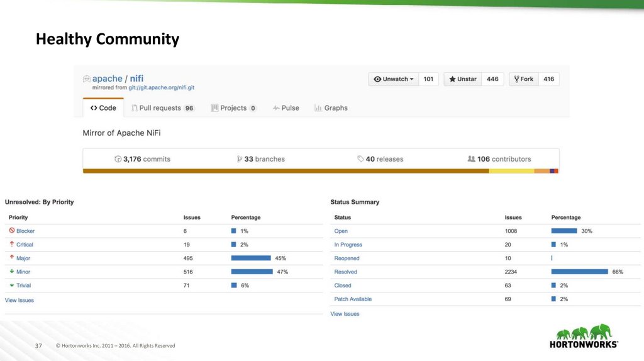This screenshot has width=644, height=361.
Task: Open the 446 stargazers count
Action: coord(492,79)
